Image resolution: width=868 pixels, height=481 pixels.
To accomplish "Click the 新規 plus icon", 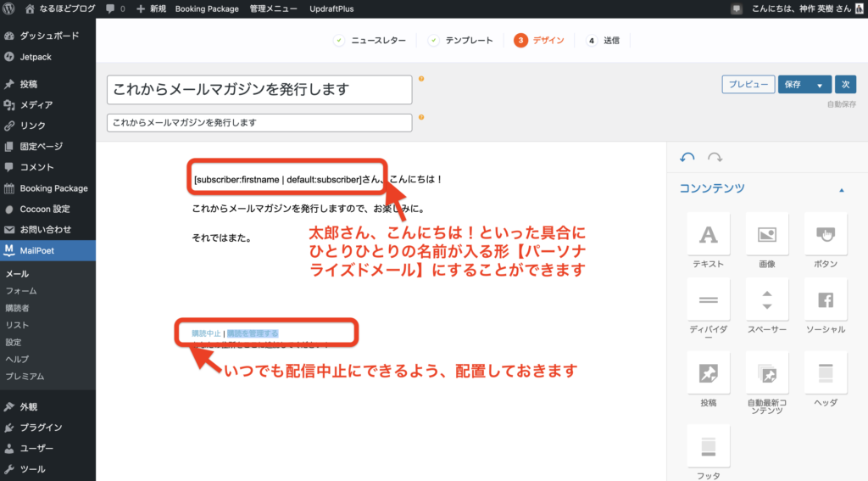I will point(141,8).
